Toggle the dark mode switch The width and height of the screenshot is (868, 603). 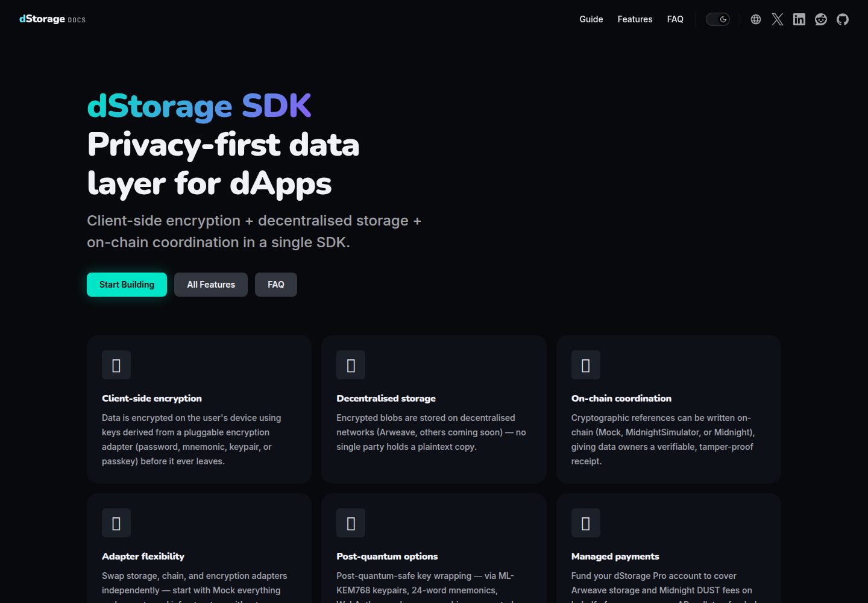[718, 19]
